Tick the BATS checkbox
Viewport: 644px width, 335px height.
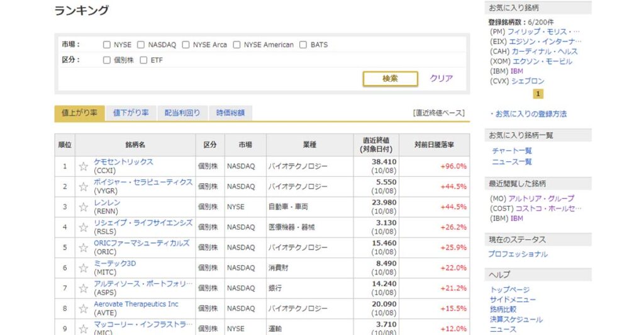pyautogui.click(x=303, y=45)
